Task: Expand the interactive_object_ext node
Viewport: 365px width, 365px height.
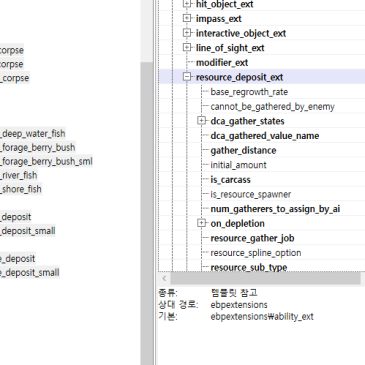Action: pos(187,33)
